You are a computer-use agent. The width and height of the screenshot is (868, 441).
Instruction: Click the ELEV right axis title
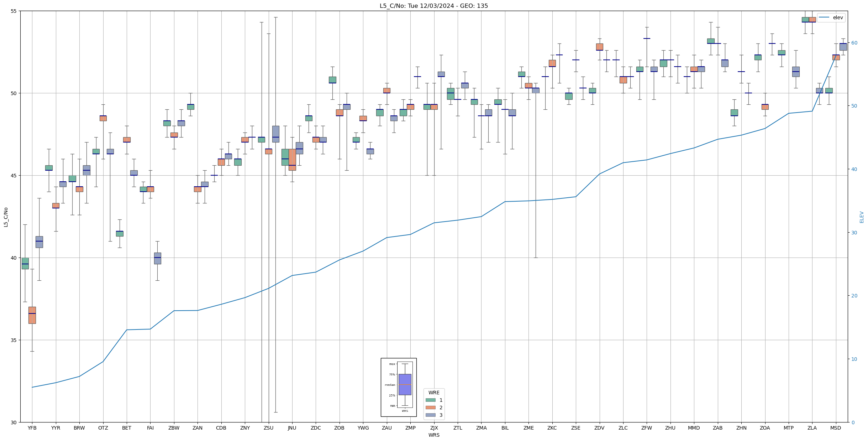(862, 217)
